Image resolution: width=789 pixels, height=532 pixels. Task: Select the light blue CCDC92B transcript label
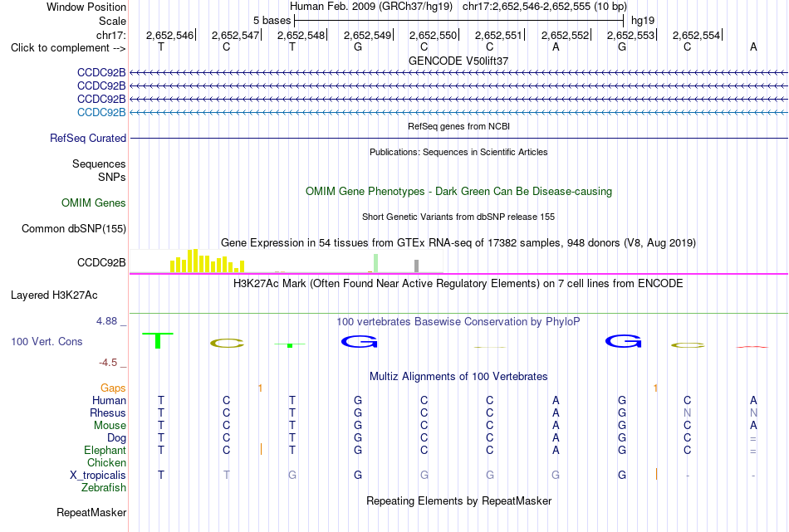click(101, 113)
